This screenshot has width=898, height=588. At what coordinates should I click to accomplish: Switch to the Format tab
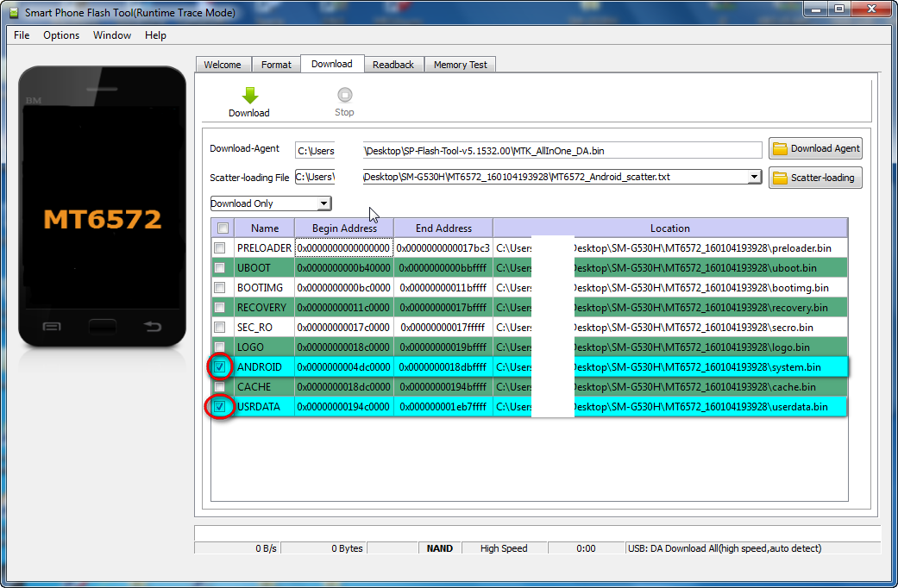(x=276, y=65)
